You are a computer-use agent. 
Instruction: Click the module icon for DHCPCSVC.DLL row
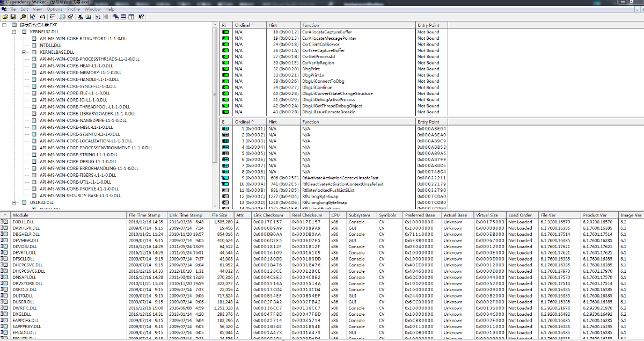tap(4, 265)
